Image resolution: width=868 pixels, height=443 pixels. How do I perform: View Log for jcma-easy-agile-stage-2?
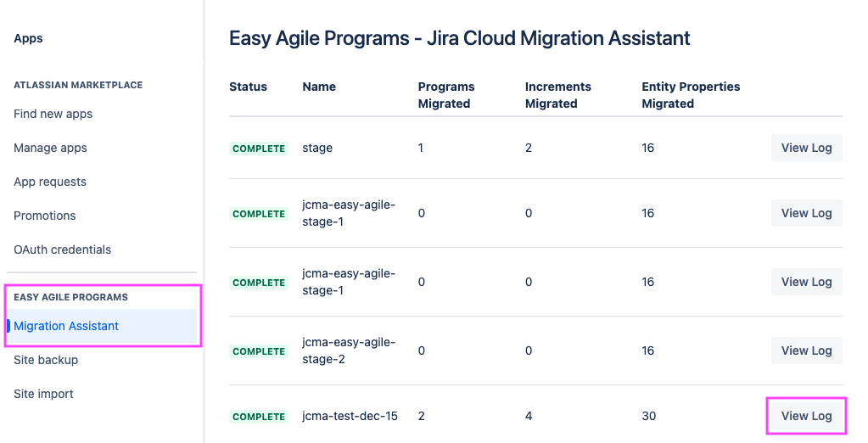coord(806,350)
